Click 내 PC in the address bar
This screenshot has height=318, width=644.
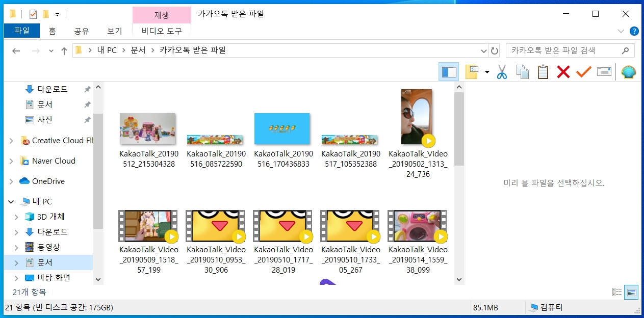(x=107, y=50)
